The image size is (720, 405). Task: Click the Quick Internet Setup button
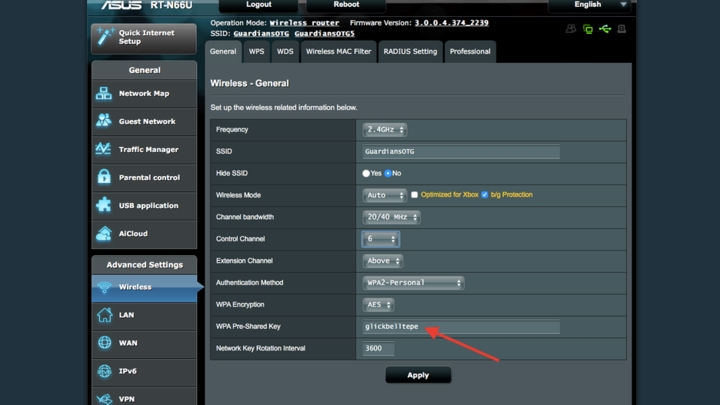tap(144, 38)
